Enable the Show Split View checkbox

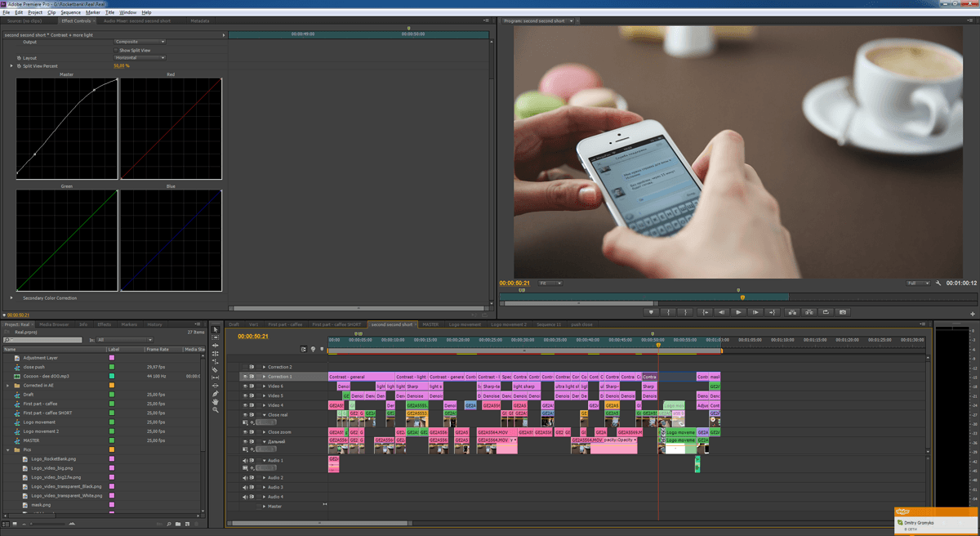point(116,50)
